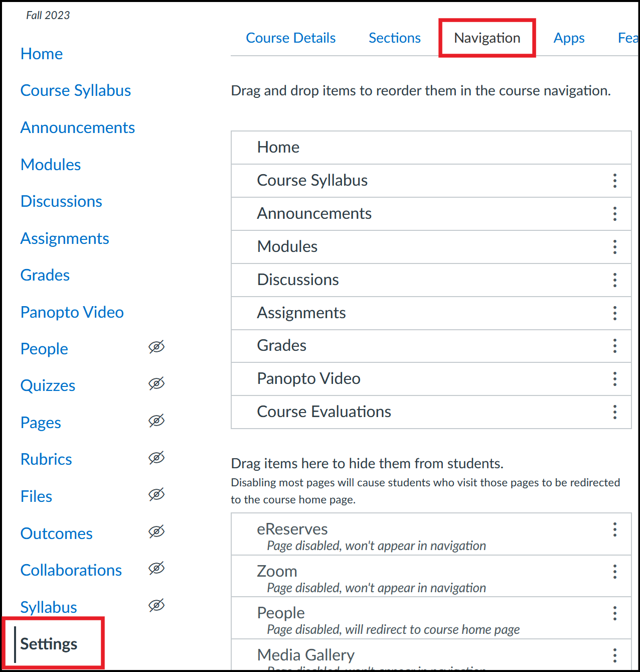The width and height of the screenshot is (640, 672).
Task: Click hidden-eye icon beside Files
Action: [x=156, y=495]
